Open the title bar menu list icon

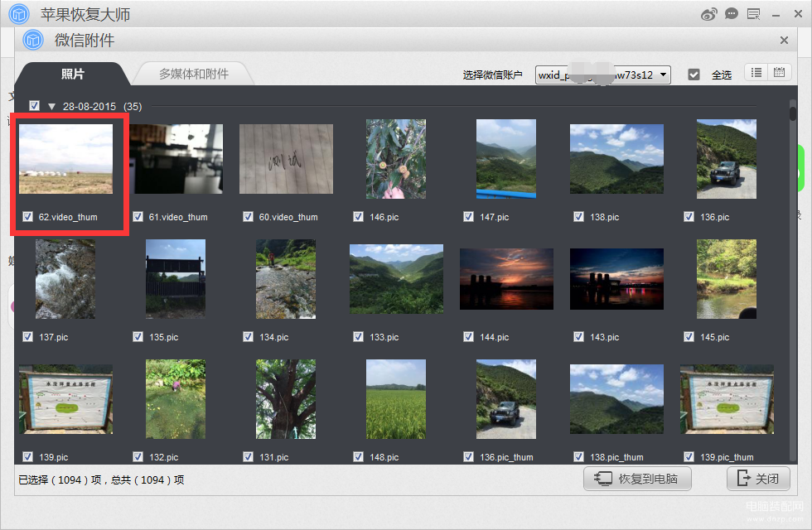pyautogui.click(x=753, y=14)
